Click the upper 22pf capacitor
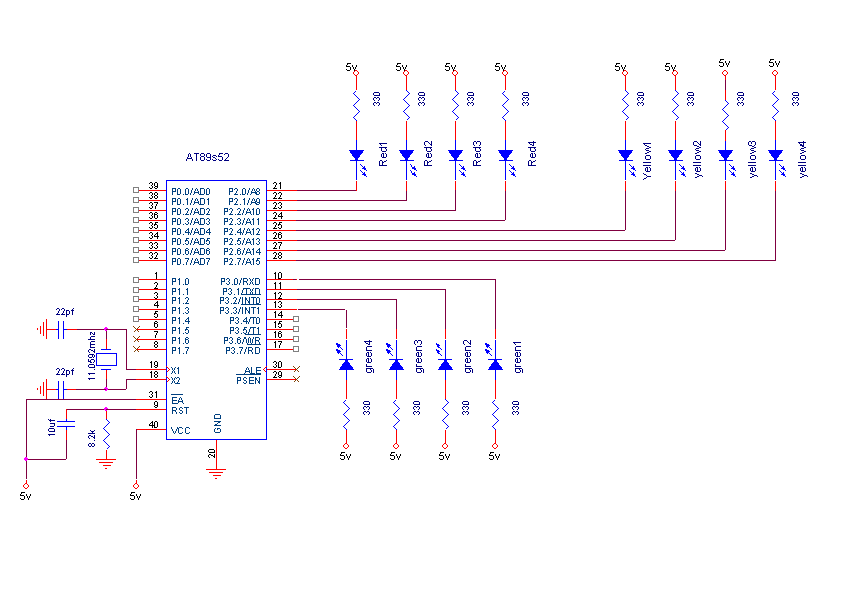 (60, 329)
